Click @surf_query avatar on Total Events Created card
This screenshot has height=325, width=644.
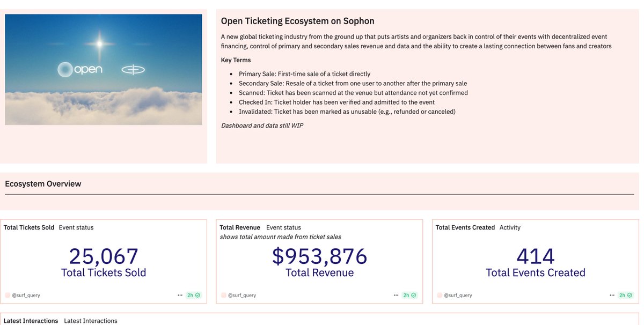coord(440,295)
